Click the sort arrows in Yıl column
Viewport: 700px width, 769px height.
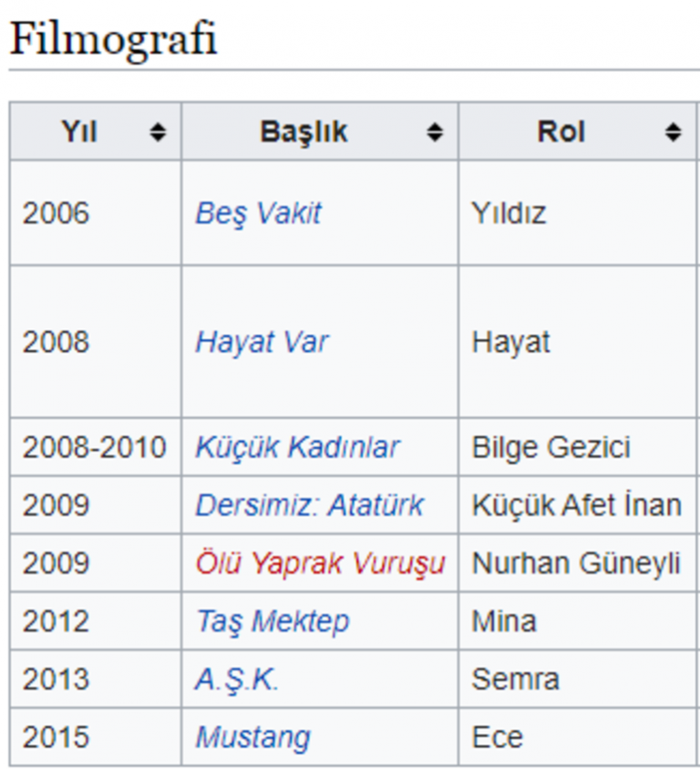coord(159,132)
